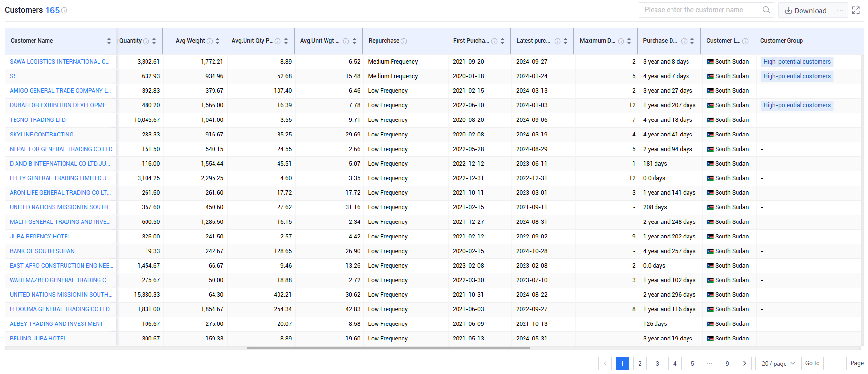Click the Customer L... info icon
868x374 pixels.
745,41
